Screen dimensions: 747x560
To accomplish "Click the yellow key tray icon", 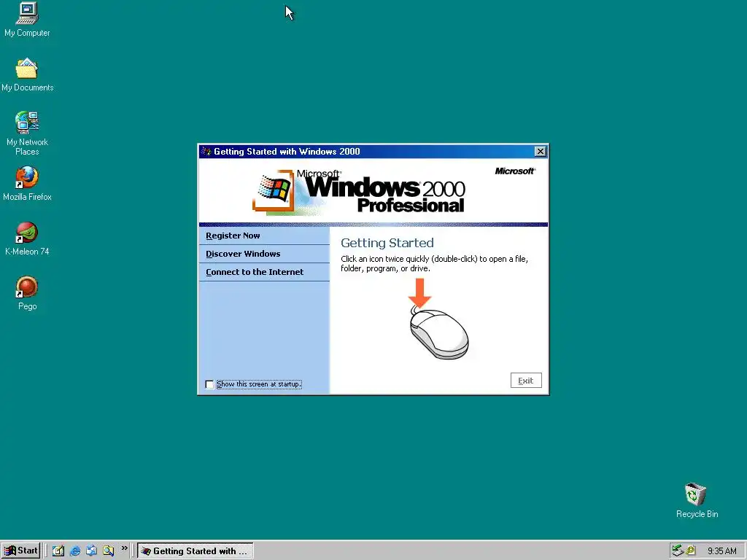I will (x=690, y=551).
